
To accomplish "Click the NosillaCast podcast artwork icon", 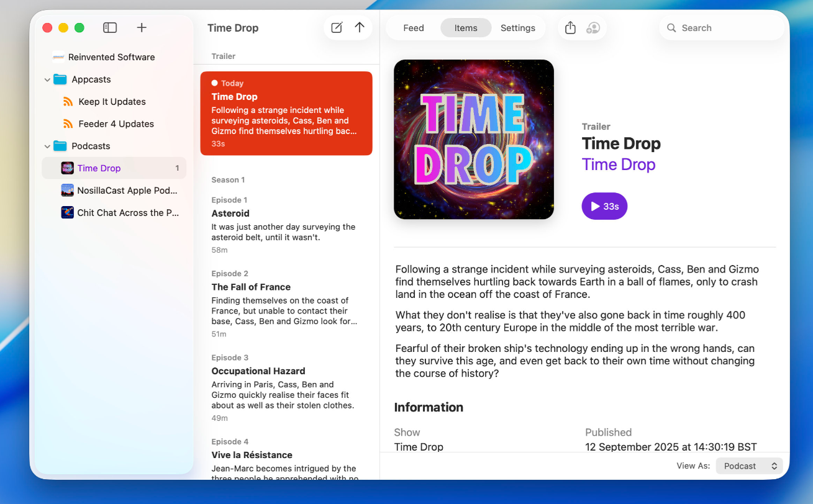I will (x=67, y=191).
